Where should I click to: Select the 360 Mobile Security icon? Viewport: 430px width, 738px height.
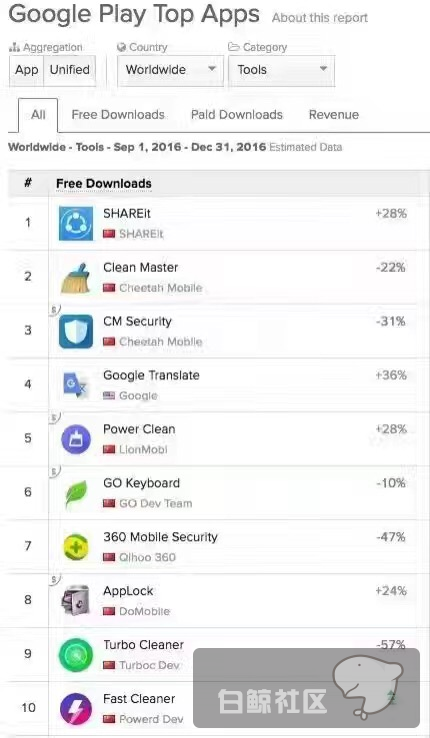[x=76, y=547]
